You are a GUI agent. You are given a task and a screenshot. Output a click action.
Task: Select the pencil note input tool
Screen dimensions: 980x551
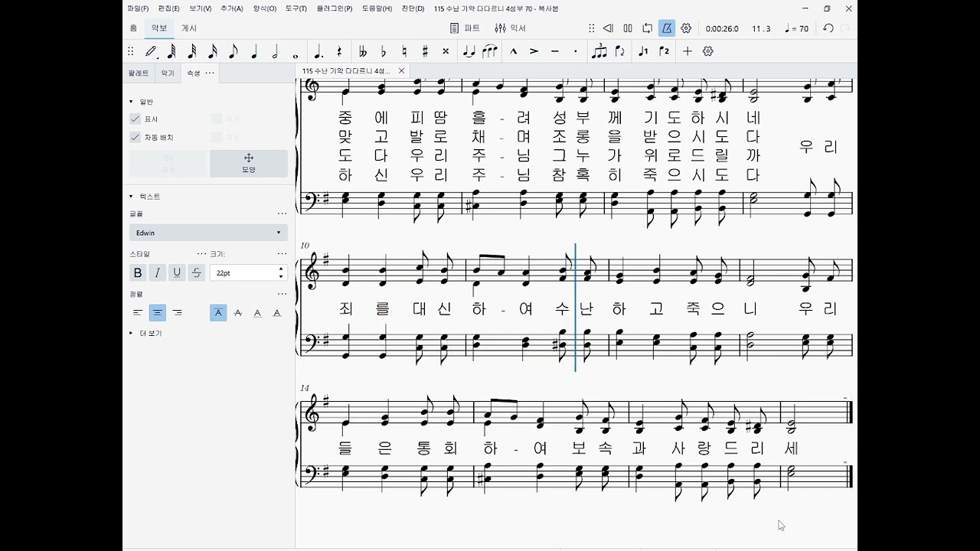[x=152, y=51]
